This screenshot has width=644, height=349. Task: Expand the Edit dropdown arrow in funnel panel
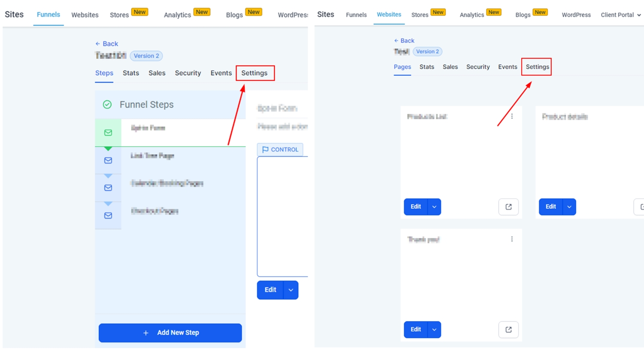click(291, 290)
